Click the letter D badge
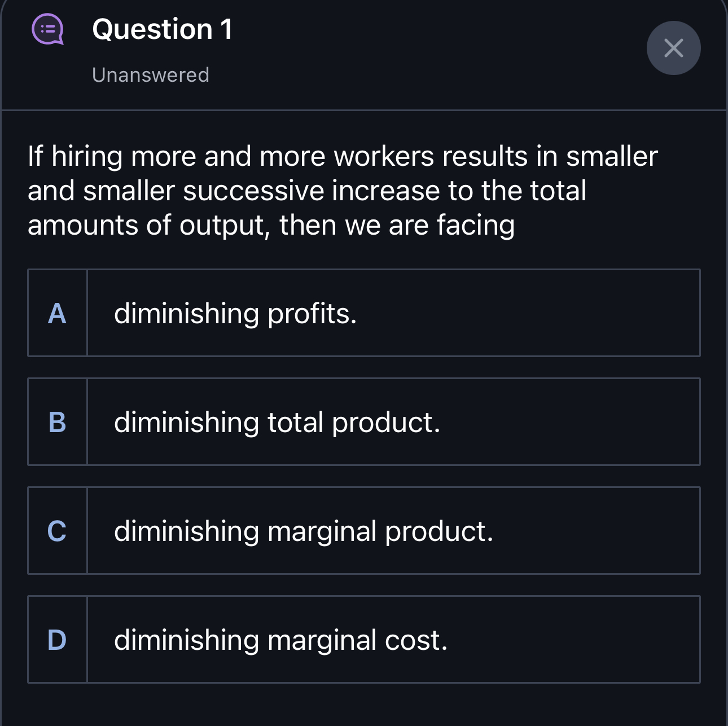The width and height of the screenshot is (728, 726). (x=56, y=639)
